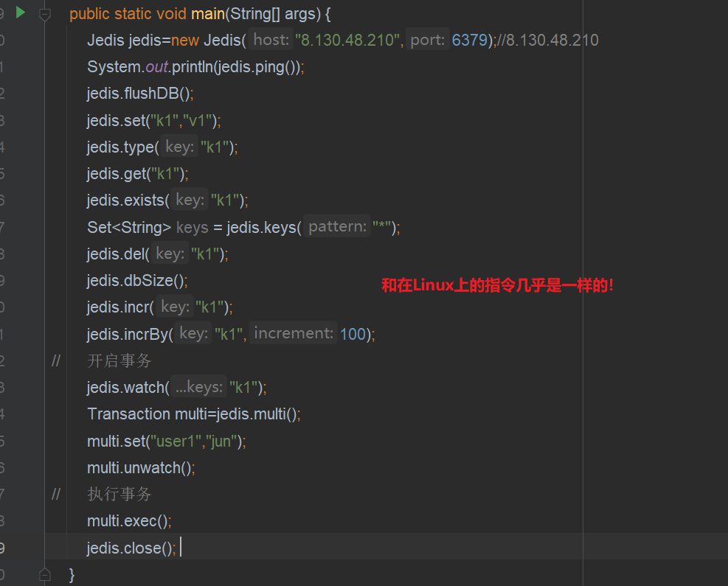Click the trailing comment //8.130.48.210

coord(548,40)
